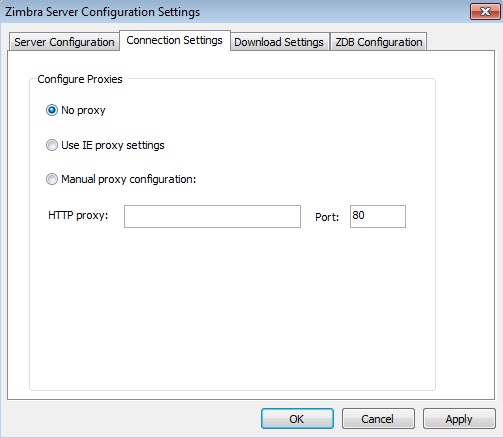
Task: Click the Configure Proxies group heading
Action: click(x=80, y=79)
